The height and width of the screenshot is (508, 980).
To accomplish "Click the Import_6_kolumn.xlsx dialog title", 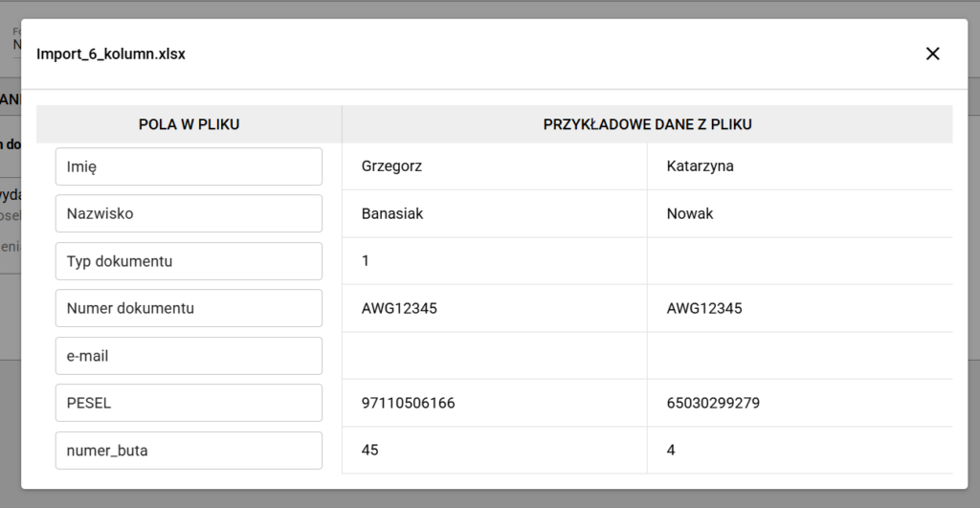I will pos(111,55).
